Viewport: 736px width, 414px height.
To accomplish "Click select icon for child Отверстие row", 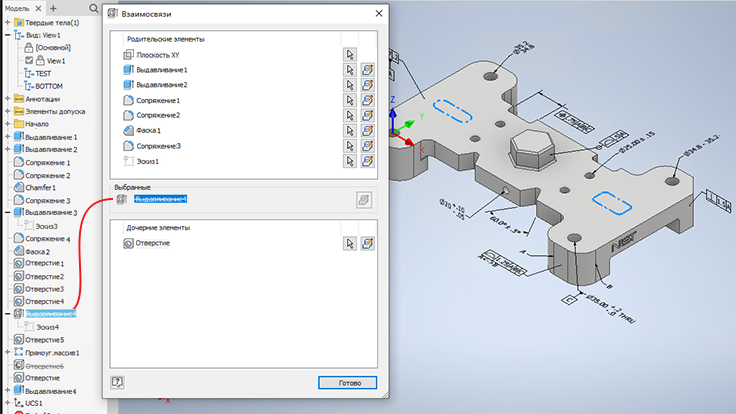I will pos(350,243).
